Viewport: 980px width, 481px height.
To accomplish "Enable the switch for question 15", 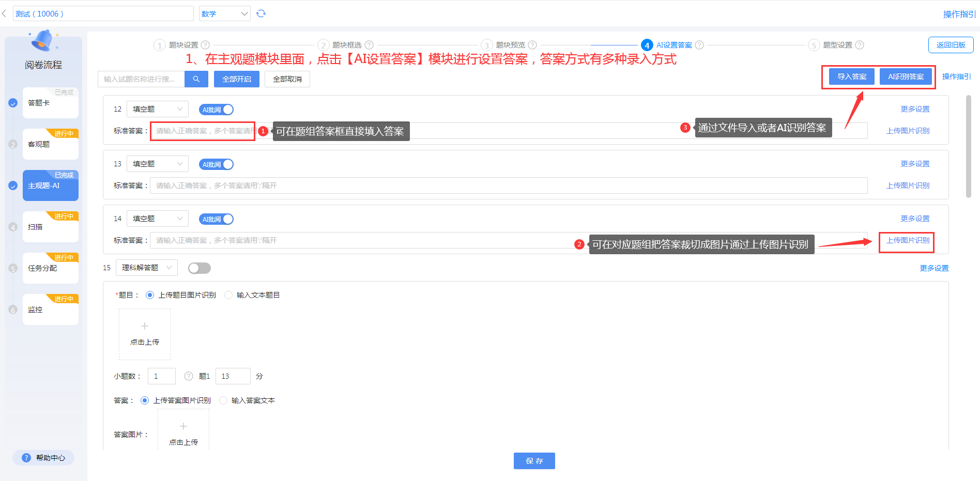I will point(200,268).
